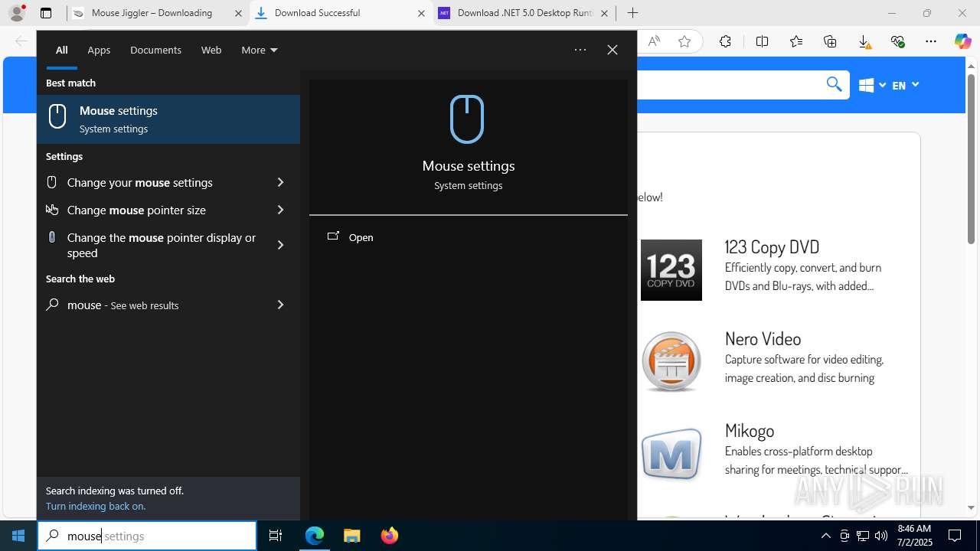Image resolution: width=980 pixels, height=551 pixels.
Task: Expand the More filters dropdown
Action: pos(260,50)
